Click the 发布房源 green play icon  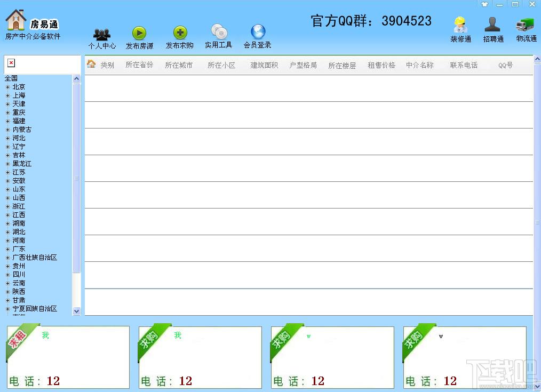[139, 34]
